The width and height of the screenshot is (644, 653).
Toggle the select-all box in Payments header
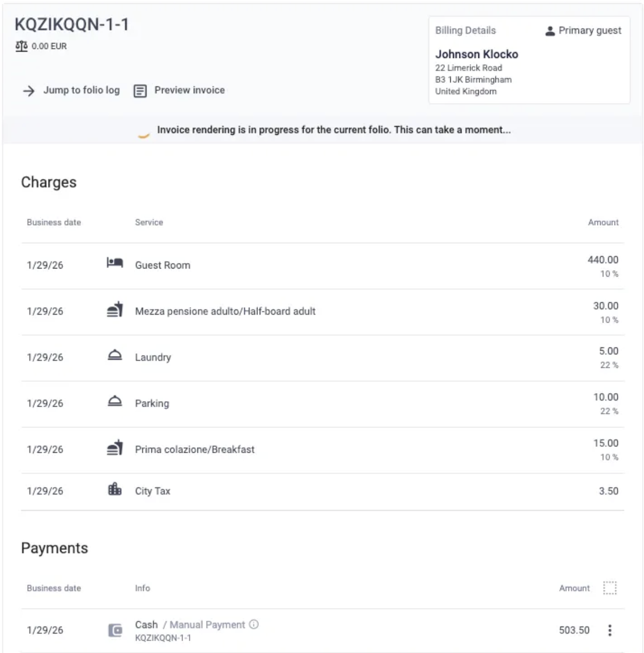tap(610, 588)
